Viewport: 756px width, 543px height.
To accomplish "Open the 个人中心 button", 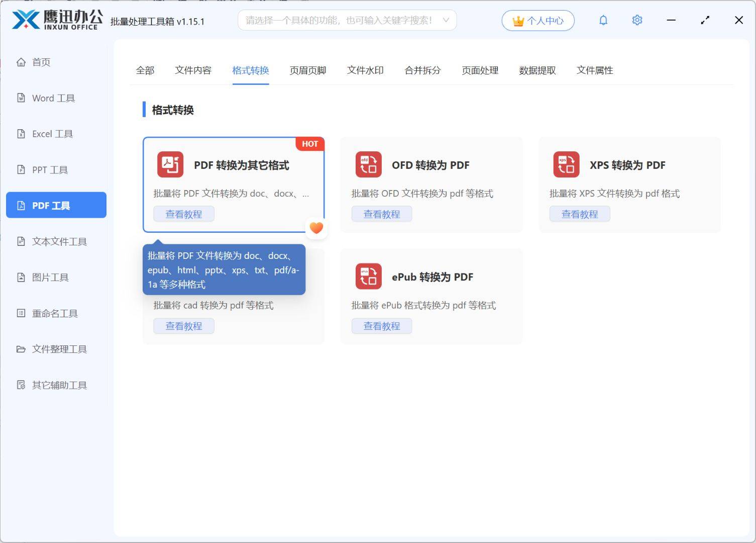I will tap(538, 21).
